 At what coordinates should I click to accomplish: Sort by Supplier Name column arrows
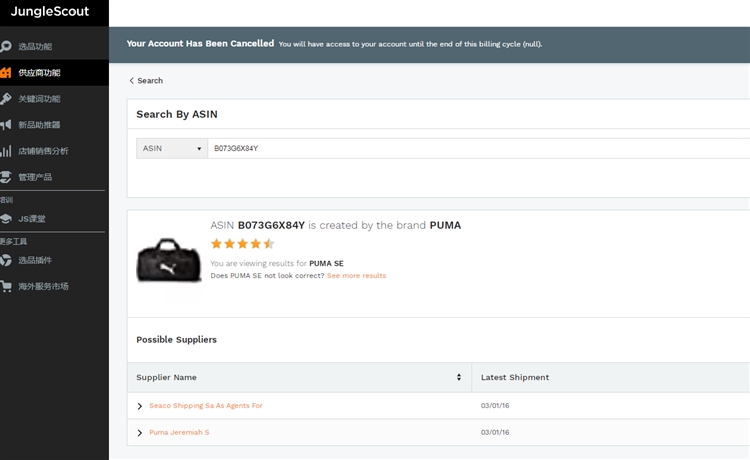click(459, 377)
